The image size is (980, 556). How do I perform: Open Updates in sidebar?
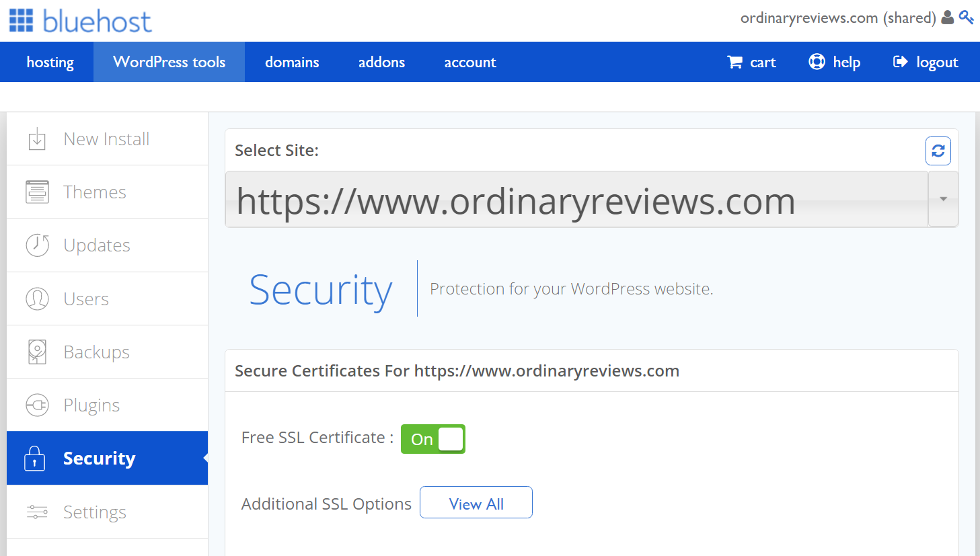(107, 245)
